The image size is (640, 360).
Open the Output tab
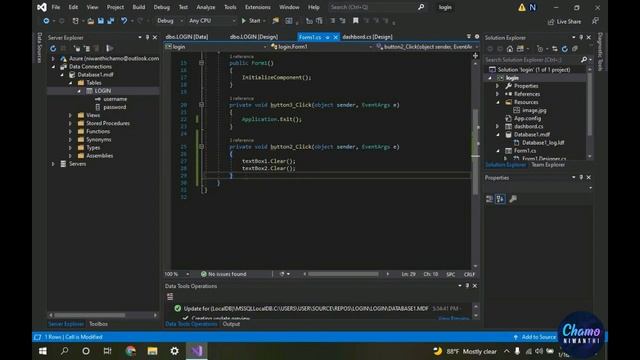231,324
